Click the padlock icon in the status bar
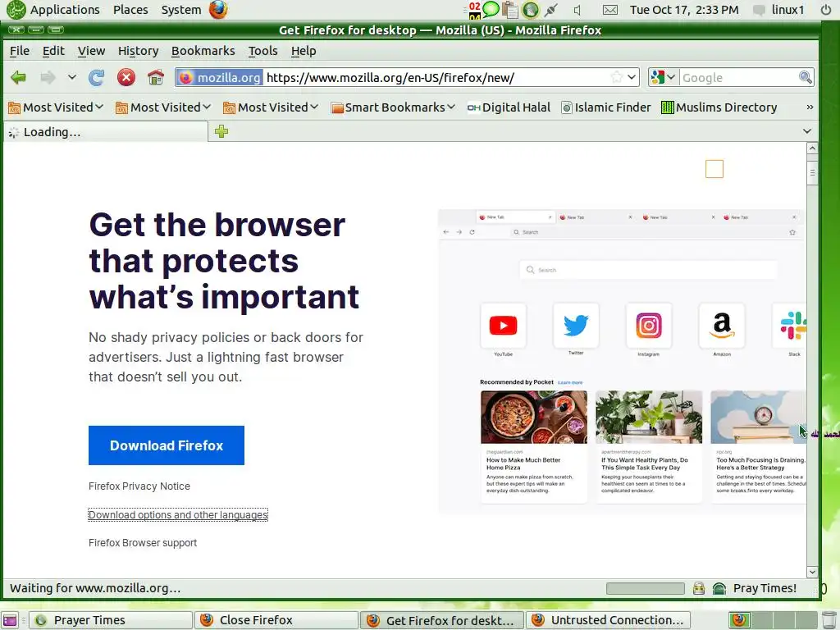Viewport: 840px width, 630px height. 699,588
